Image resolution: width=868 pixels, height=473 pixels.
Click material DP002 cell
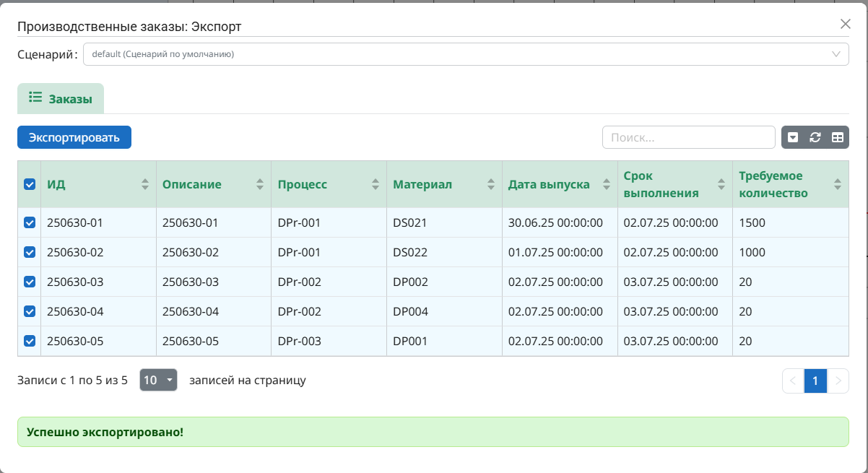click(x=444, y=282)
